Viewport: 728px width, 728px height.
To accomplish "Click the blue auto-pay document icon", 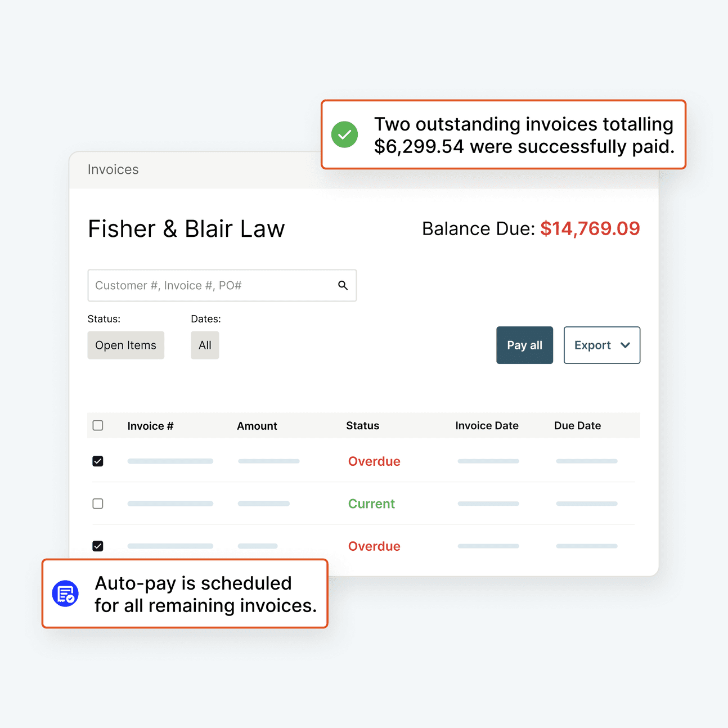I will [65, 594].
